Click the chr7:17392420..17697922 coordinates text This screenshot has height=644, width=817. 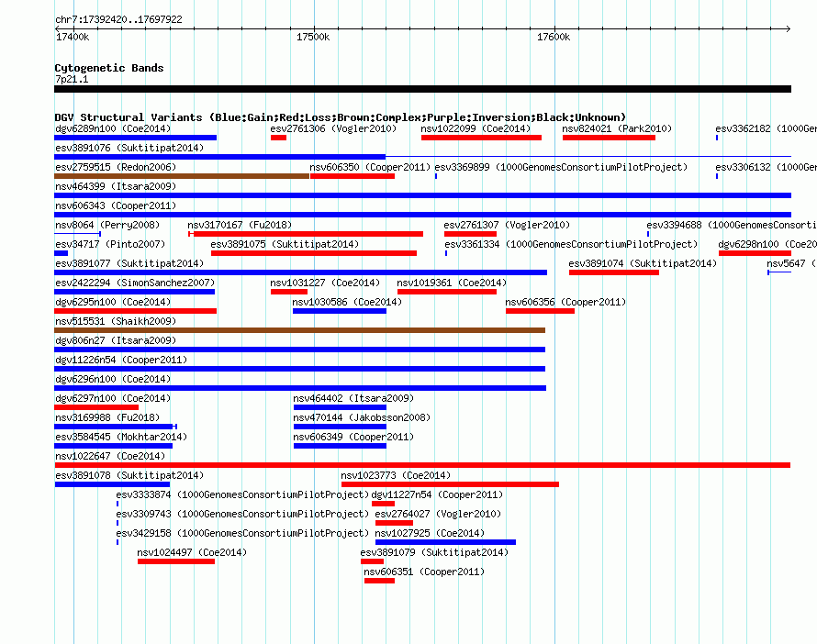(118, 19)
